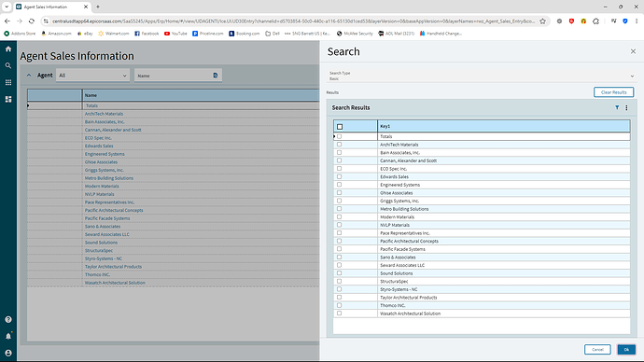Check the Metro Building Solutions checkbox

coord(339,208)
